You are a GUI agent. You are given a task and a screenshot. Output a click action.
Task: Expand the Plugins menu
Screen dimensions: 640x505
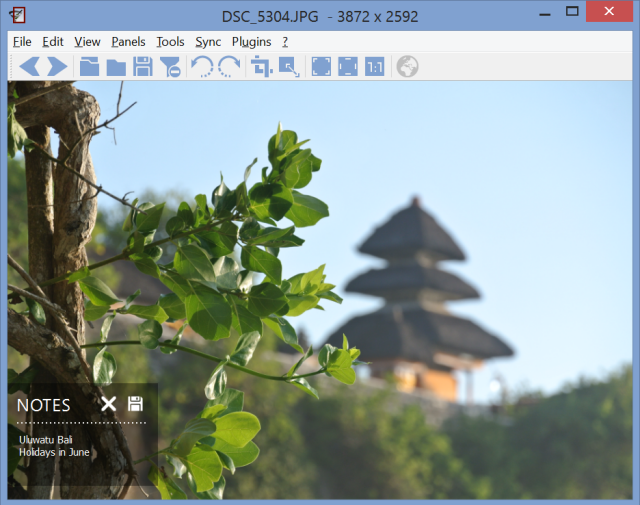[x=251, y=41]
